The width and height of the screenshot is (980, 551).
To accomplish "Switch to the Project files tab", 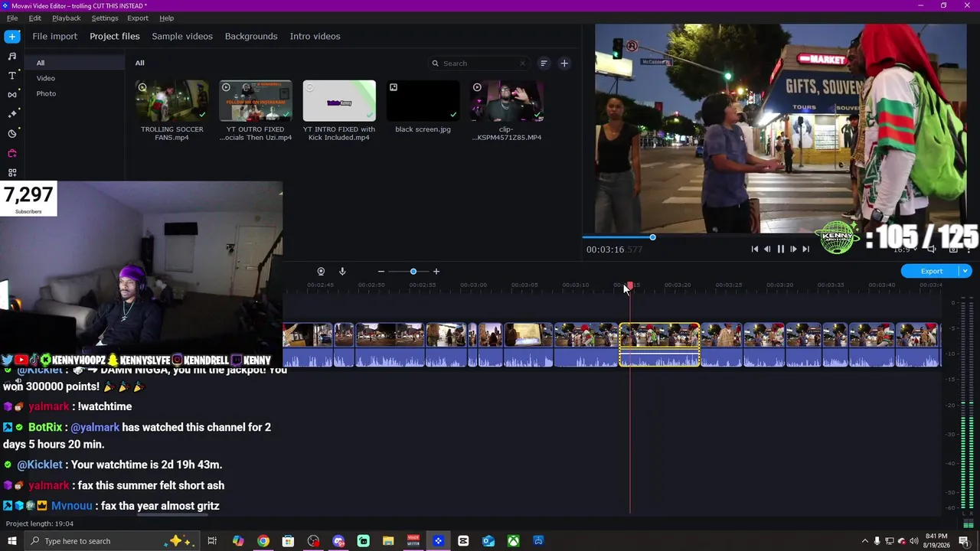I will [x=115, y=36].
